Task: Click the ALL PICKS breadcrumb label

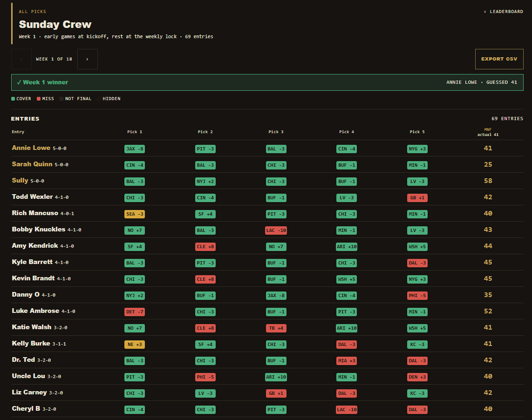Action: point(32,12)
